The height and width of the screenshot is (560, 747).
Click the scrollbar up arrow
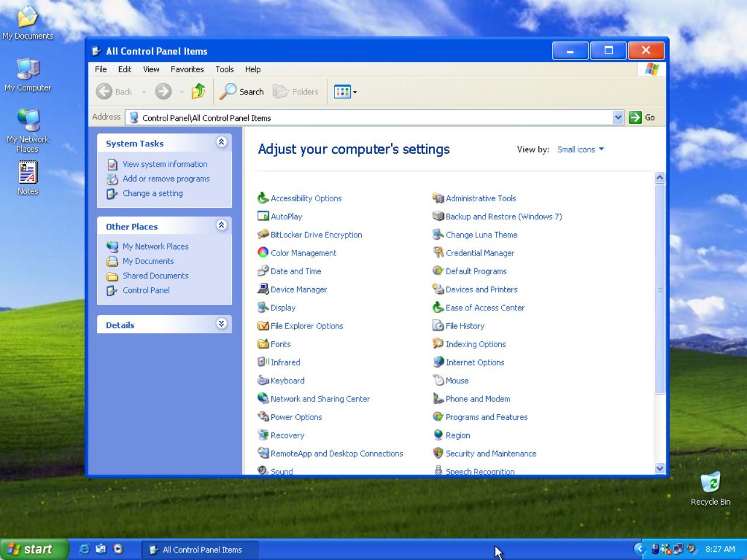[660, 177]
